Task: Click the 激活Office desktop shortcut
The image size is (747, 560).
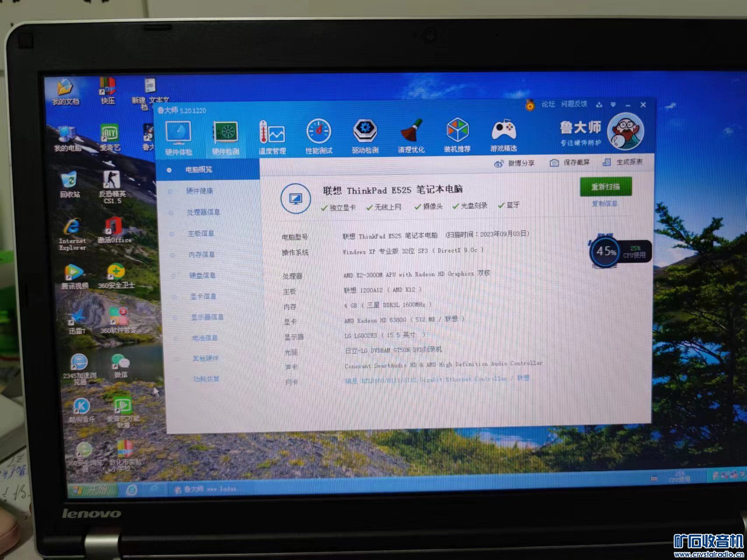Action: click(114, 230)
